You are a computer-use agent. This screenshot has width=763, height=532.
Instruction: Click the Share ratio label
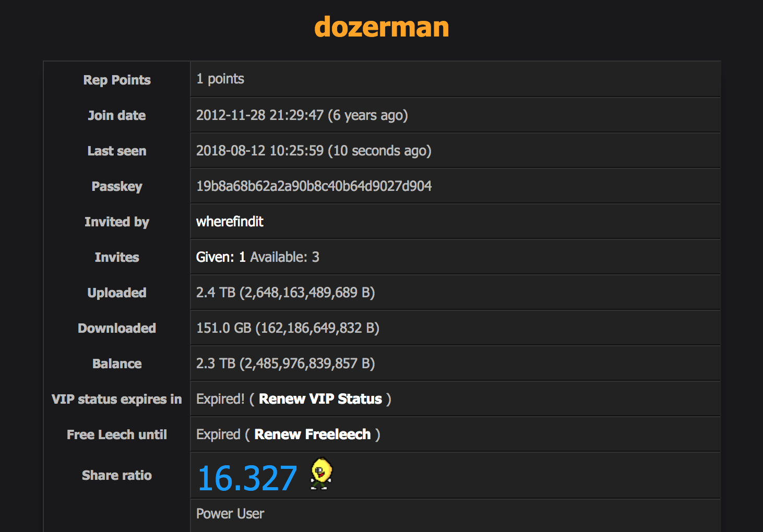(117, 475)
